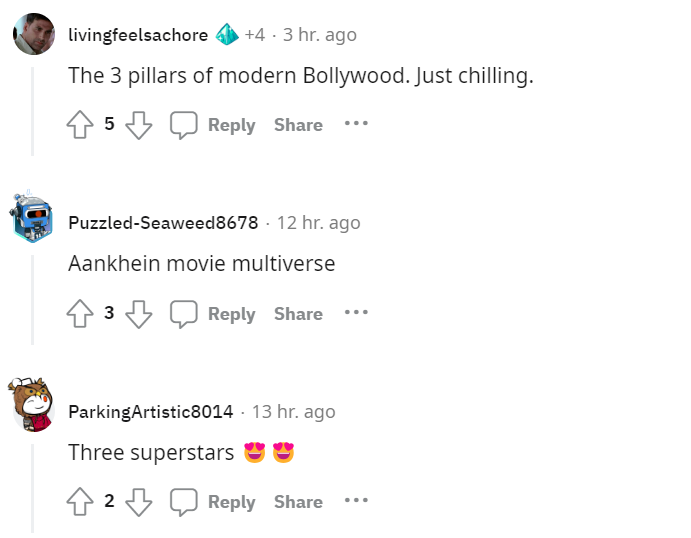This screenshot has width=691, height=538.
Task: Downvote ParkingArtistic8014's comment
Action: coord(139,502)
